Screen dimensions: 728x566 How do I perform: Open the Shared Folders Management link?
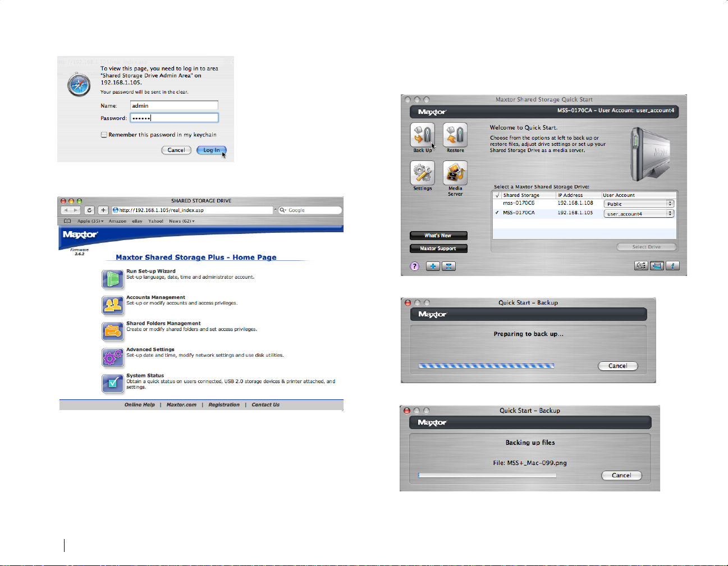163,323
